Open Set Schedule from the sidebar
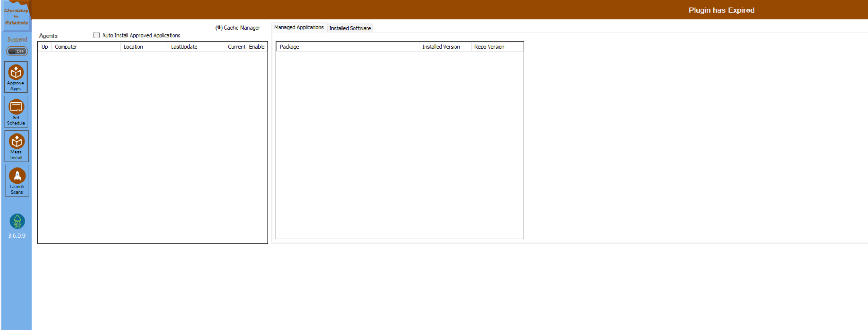 point(16,112)
